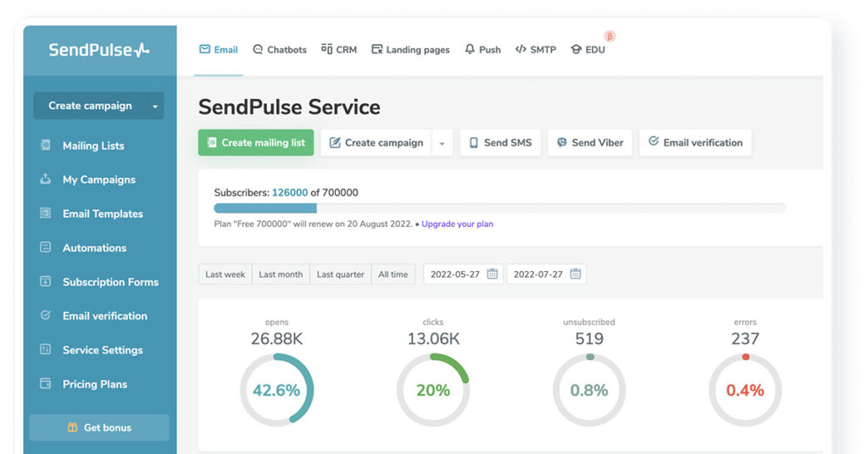Image resolution: width=868 pixels, height=454 pixels.
Task: Open the Landing pages tab
Action: 410,50
